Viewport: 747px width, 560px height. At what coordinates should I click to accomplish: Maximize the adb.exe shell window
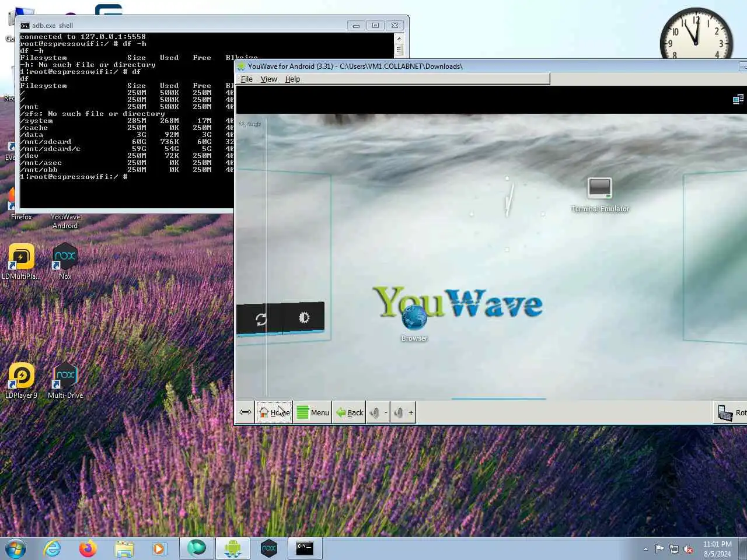click(x=375, y=25)
